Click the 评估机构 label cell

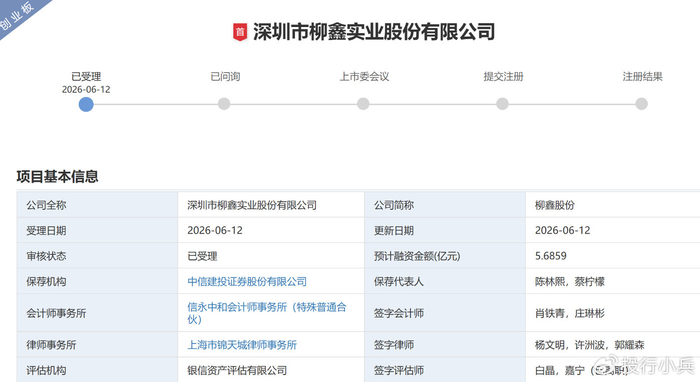[x=97, y=370]
